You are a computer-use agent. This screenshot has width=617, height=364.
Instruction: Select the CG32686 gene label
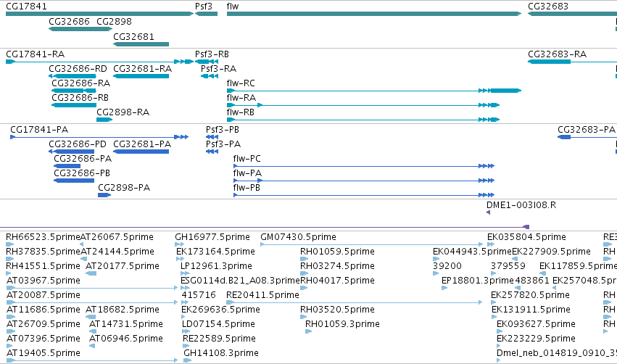(x=70, y=22)
